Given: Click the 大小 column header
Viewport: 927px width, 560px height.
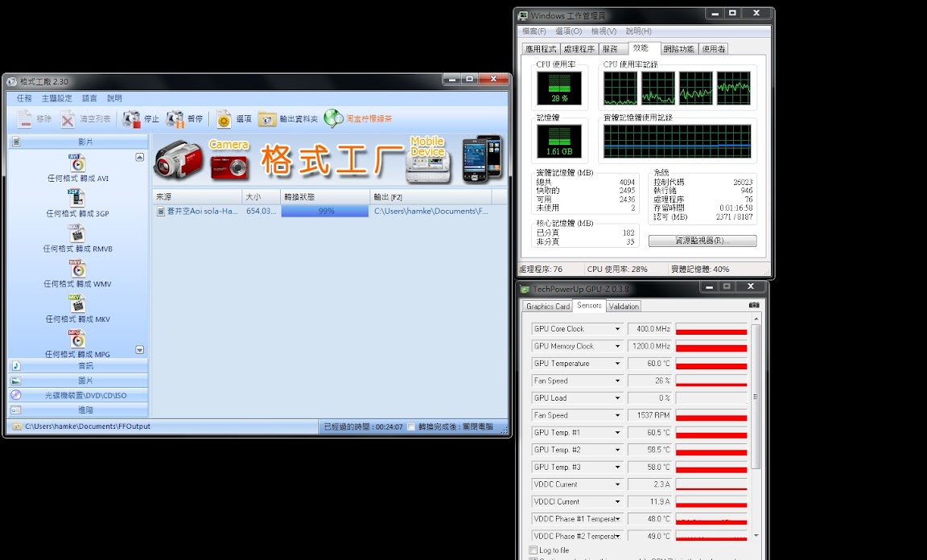Looking at the screenshot, I should (x=262, y=197).
